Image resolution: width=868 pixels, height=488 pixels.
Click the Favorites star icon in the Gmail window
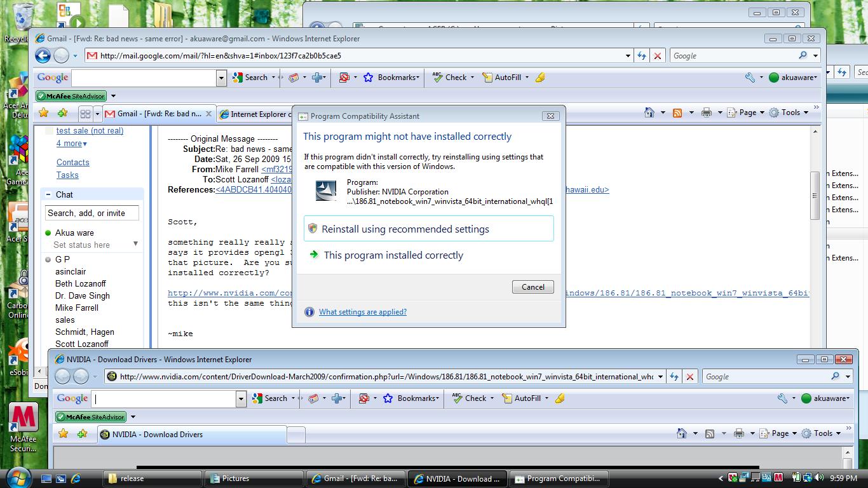pos(43,112)
